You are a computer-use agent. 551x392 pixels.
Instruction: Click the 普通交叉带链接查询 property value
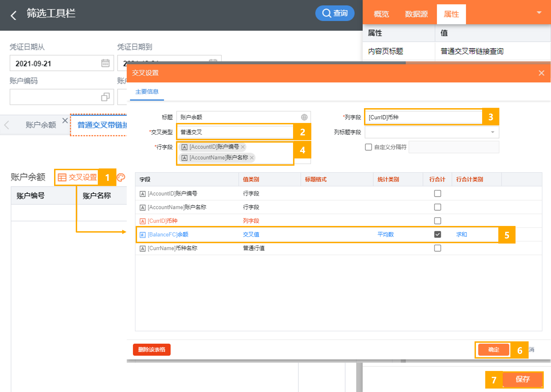click(x=472, y=51)
